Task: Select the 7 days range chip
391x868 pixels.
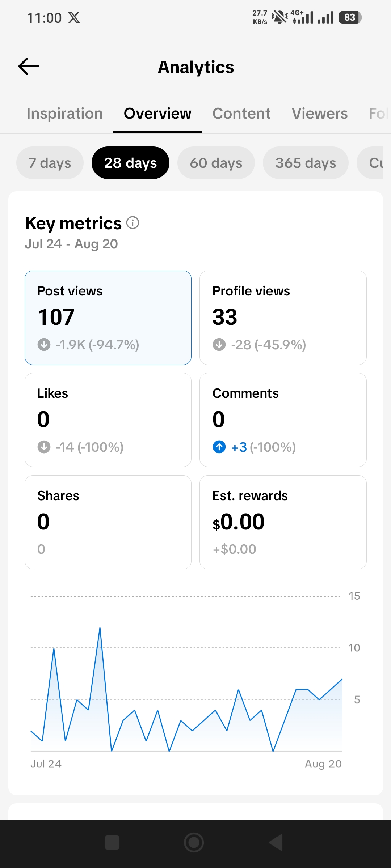Action: 50,163
